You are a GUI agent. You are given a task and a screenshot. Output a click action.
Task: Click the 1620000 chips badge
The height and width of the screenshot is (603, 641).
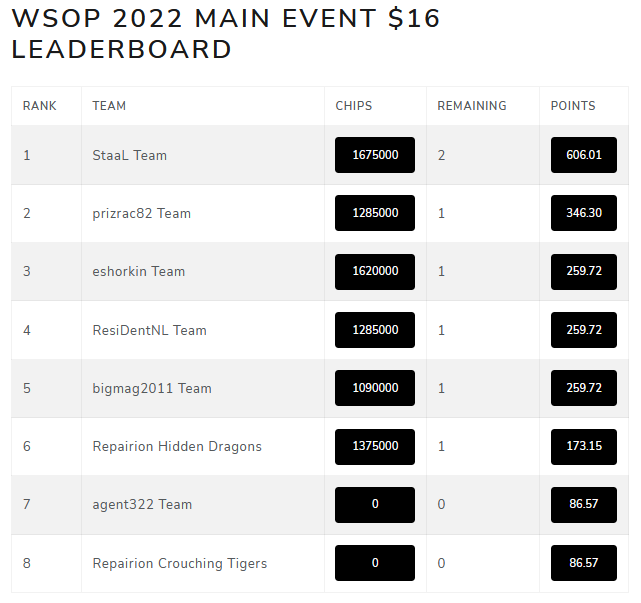click(375, 271)
